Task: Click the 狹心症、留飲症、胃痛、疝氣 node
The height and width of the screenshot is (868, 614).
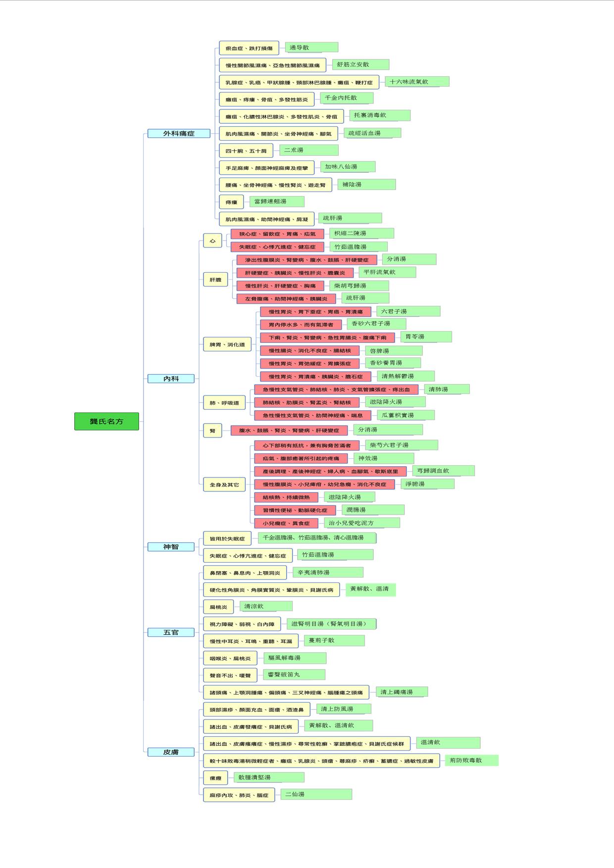Action: click(277, 234)
